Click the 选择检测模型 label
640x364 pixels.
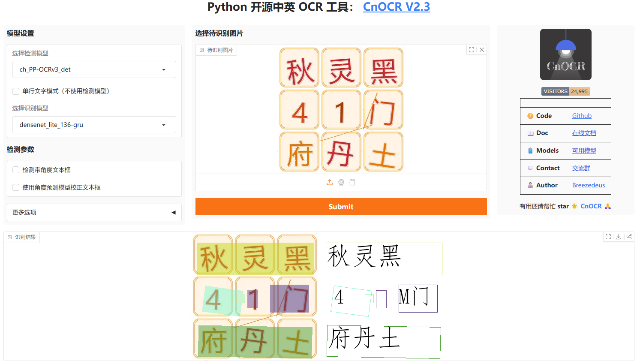click(x=30, y=53)
